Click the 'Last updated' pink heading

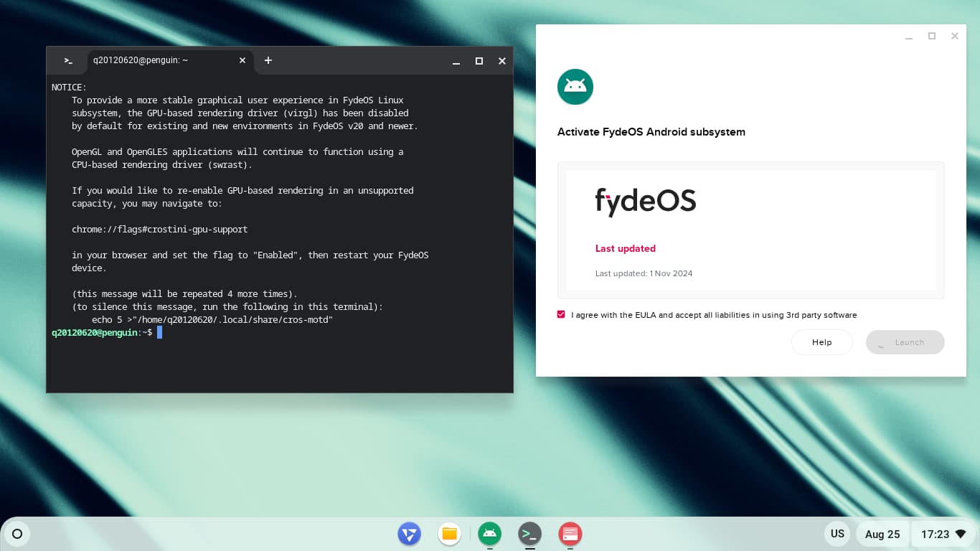click(626, 248)
